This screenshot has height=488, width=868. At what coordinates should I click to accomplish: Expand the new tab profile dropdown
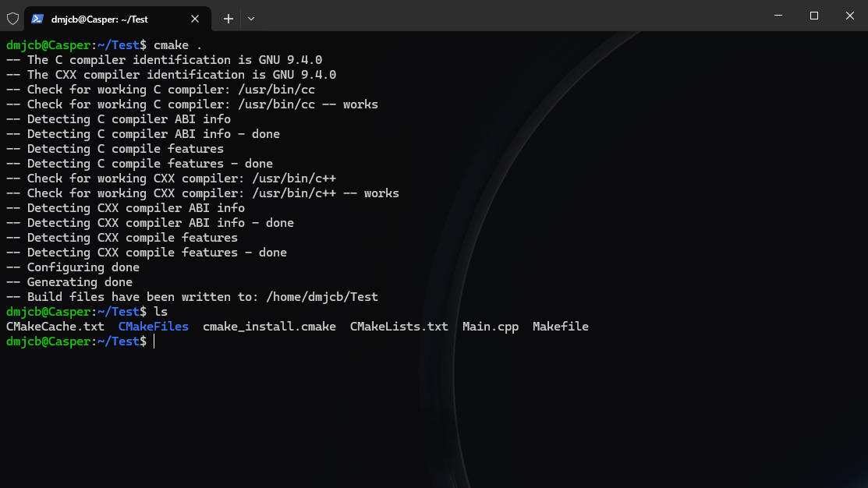(x=251, y=19)
